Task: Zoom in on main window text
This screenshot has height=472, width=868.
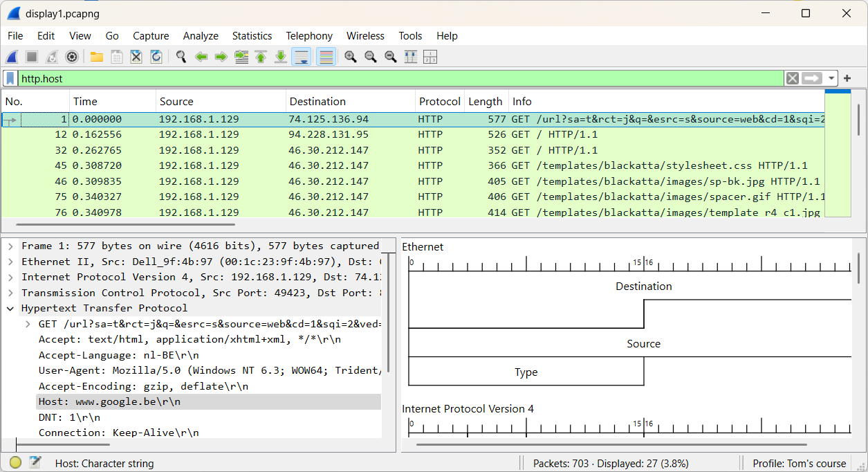Action: pyautogui.click(x=351, y=57)
